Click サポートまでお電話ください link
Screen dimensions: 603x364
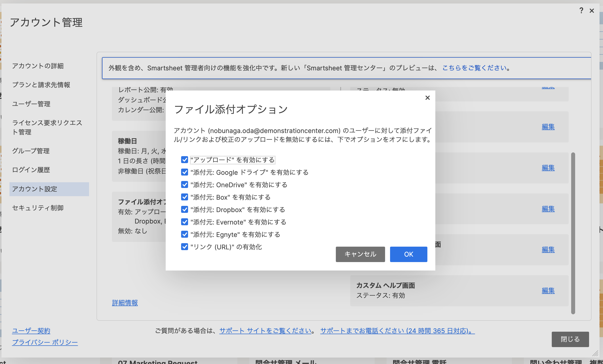[x=398, y=331]
